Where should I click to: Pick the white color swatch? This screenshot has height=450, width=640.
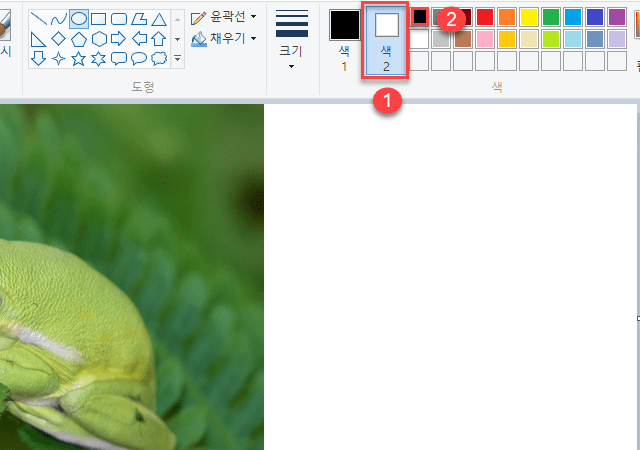click(x=419, y=39)
